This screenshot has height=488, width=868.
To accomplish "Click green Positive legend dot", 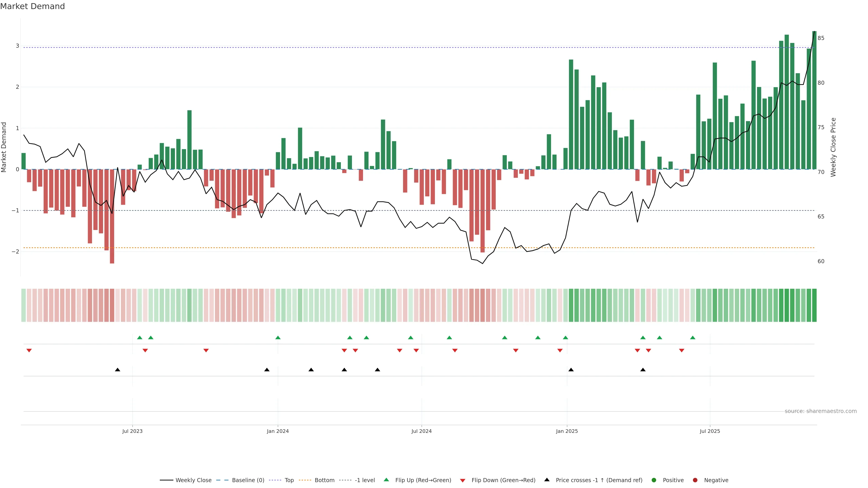I will [x=654, y=480].
